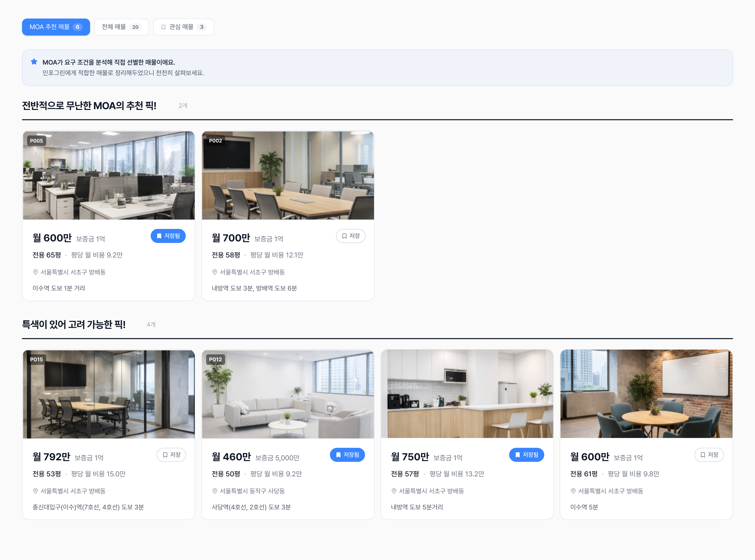Select the MOA 추천 매물 tab
755x560 pixels.
tap(56, 27)
